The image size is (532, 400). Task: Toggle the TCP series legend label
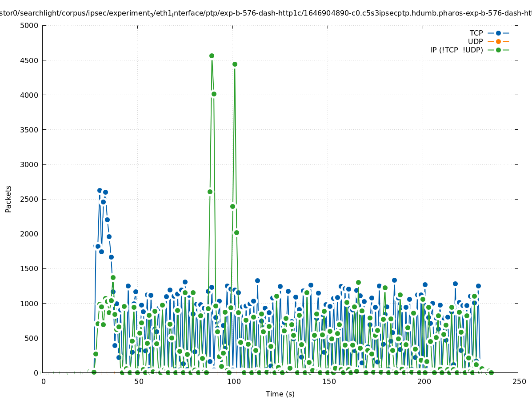point(476,33)
